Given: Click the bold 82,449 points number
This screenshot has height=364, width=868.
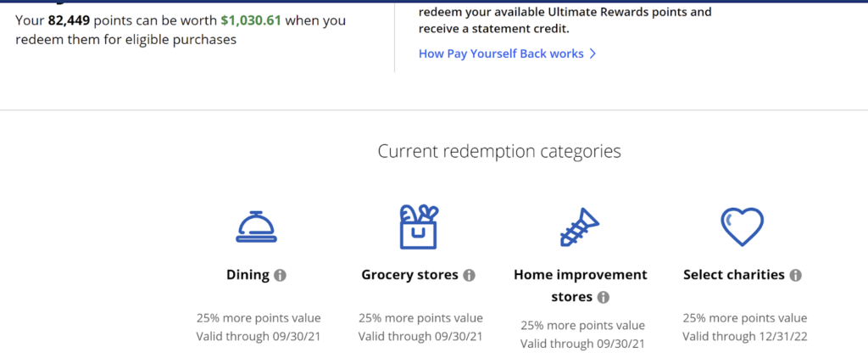Looking at the screenshot, I should pyautogui.click(x=70, y=21).
